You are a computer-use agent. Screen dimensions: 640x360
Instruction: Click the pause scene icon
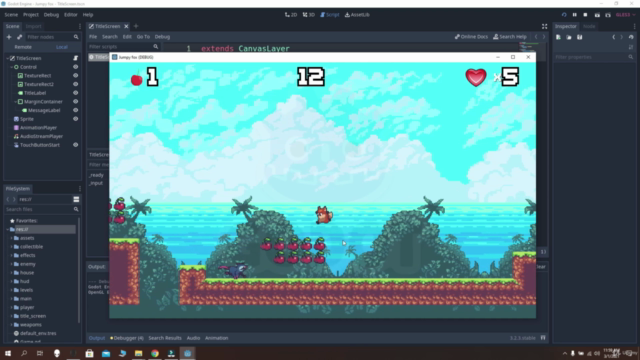(575, 15)
